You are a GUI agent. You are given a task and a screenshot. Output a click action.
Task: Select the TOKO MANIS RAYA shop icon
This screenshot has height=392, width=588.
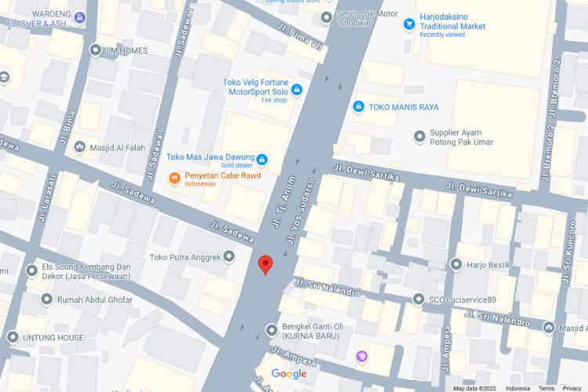tap(358, 107)
